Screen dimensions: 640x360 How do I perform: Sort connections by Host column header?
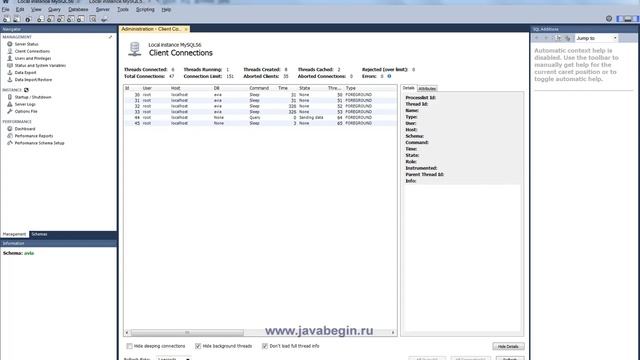176,88
